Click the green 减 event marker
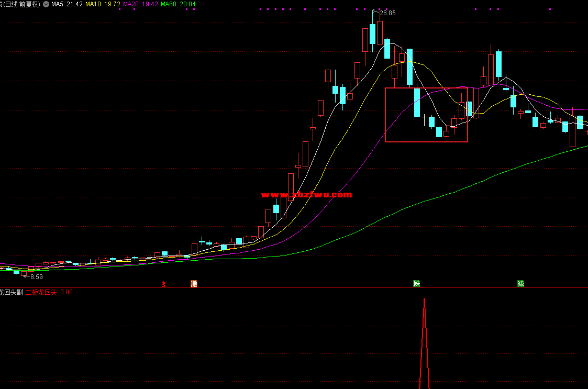 520,284
